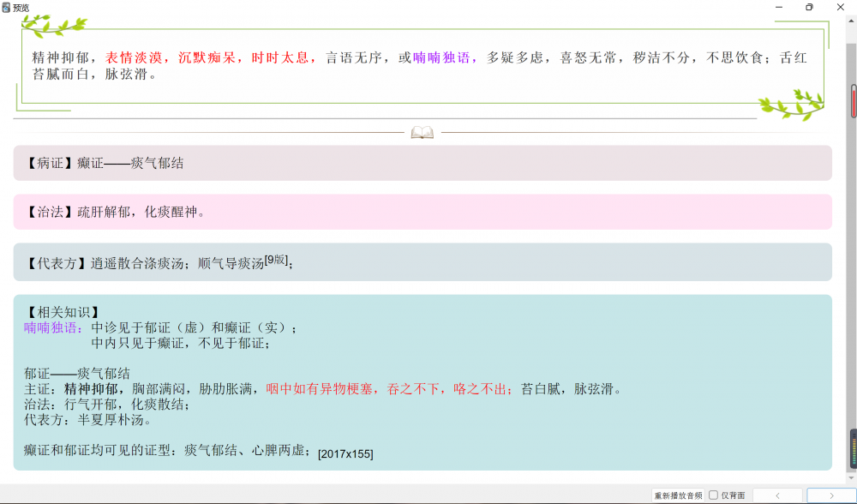Close the 预览 window
This screenshot has width=857, height=504.
click(841, 7)
